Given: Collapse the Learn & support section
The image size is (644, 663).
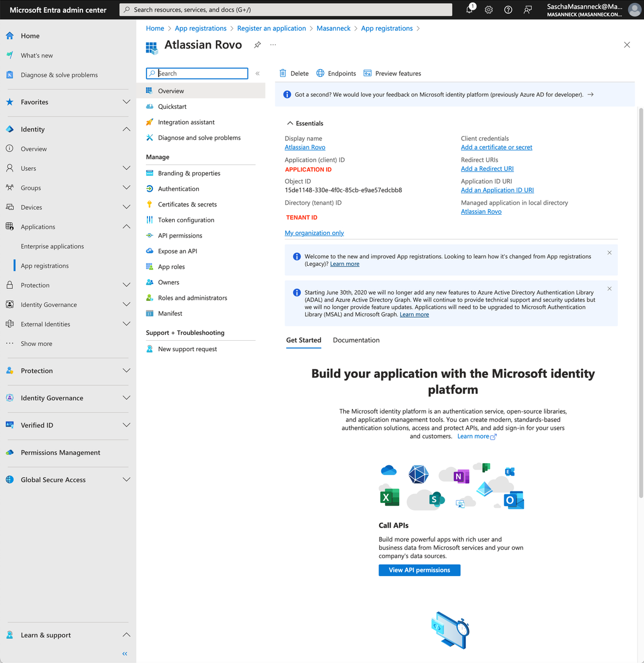Looking at the screenshot, I should click(x=126, y=635).
